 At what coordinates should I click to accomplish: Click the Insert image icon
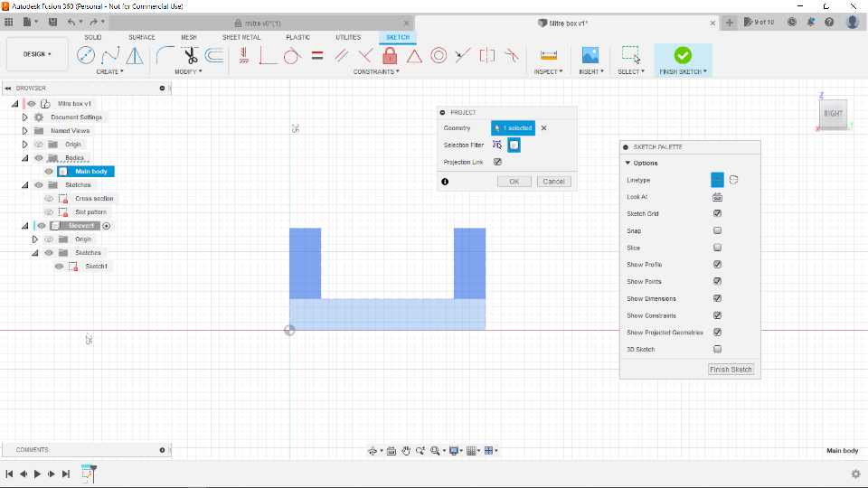(590, 55)
